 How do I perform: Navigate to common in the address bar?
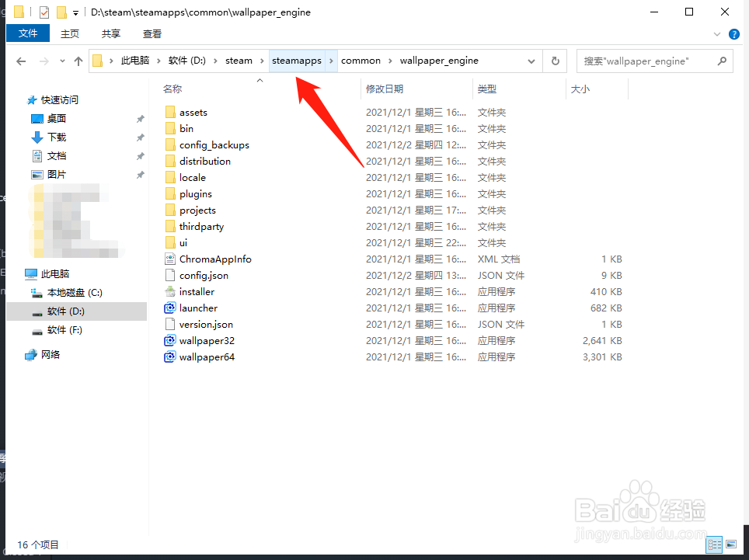coord(361,61)
